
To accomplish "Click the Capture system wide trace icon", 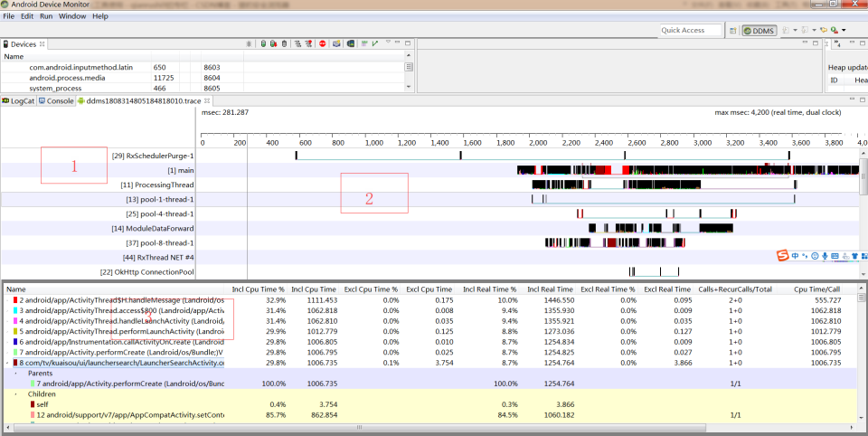I will 364,43.
